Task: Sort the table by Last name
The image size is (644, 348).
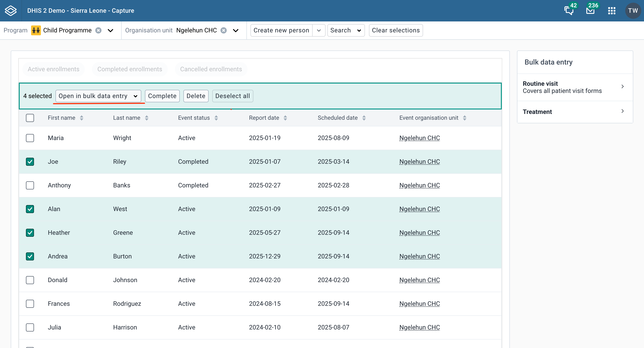Action: [x=147, y=117]
